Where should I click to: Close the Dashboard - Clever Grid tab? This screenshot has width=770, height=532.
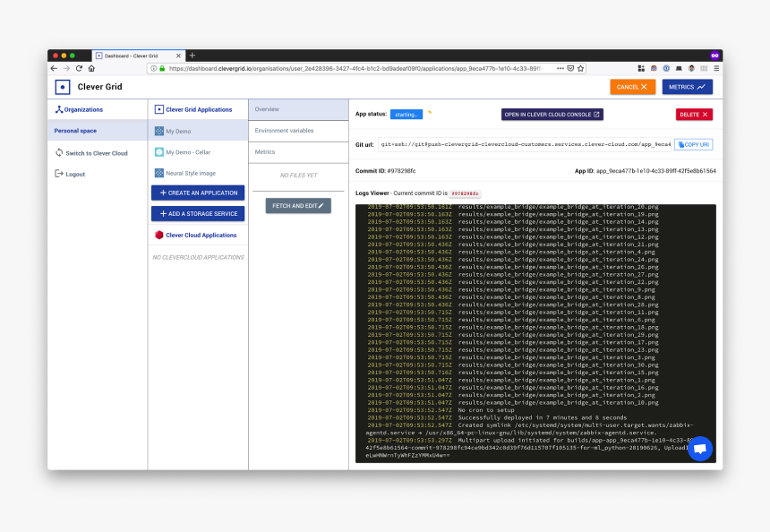(x=178, y=56)
